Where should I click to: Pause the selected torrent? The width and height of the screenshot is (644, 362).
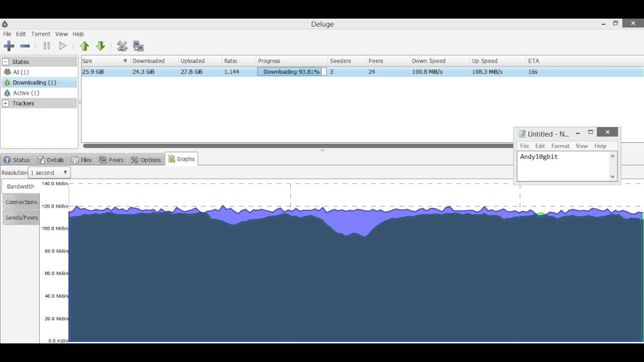tap(47, 46)
